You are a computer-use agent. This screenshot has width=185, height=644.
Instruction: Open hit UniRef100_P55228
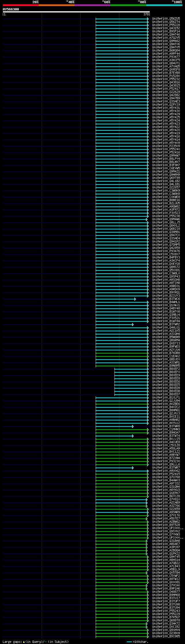coord(166,25)
